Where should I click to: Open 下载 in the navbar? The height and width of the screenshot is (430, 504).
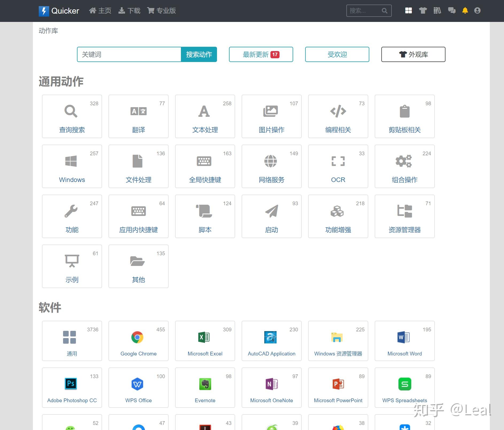(x=129, y=11)
